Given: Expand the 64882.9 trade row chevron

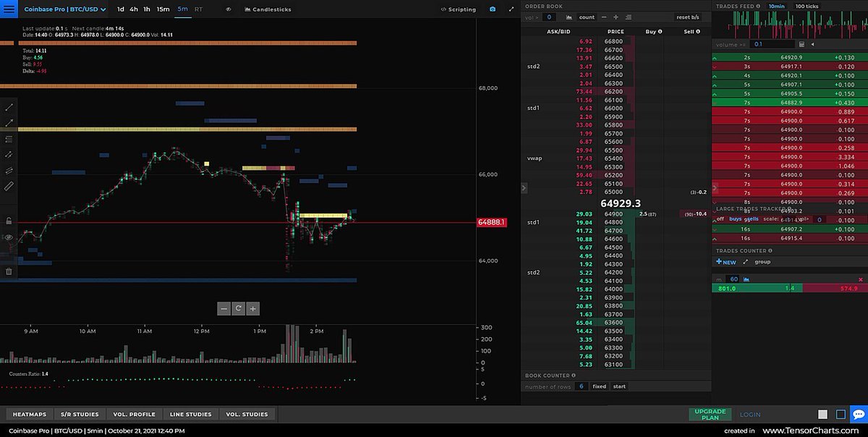Looking at the screenshot, I should click(715, 103).
